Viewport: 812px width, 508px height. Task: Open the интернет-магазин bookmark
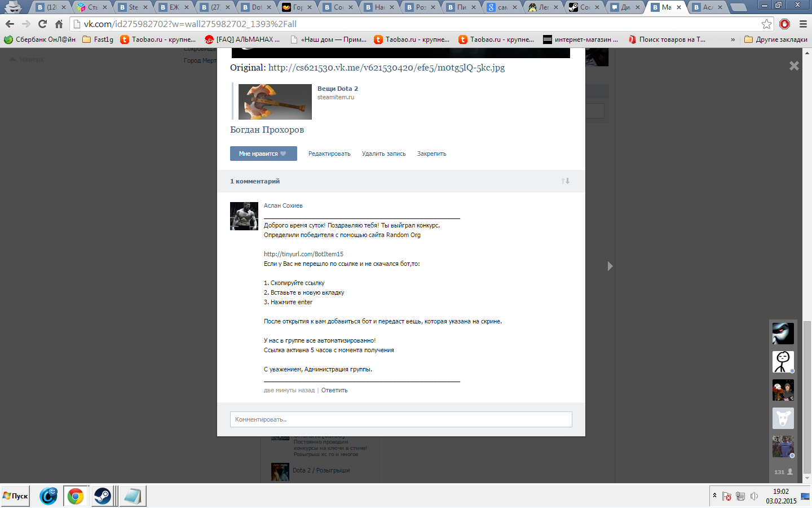(581, 40)
